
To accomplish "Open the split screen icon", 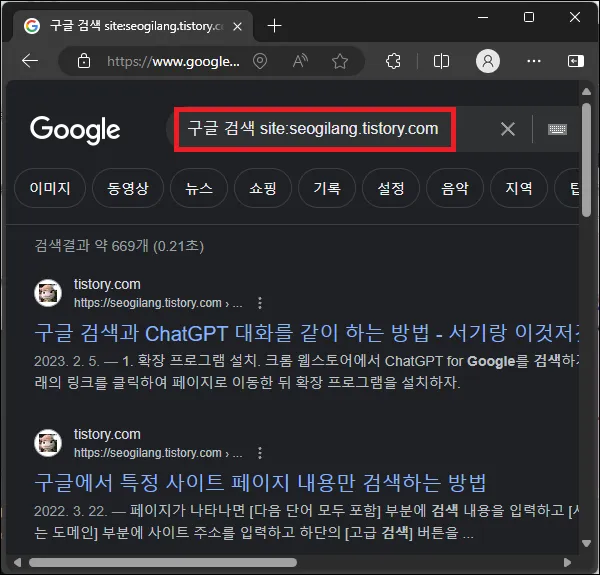I will (441, 61).
